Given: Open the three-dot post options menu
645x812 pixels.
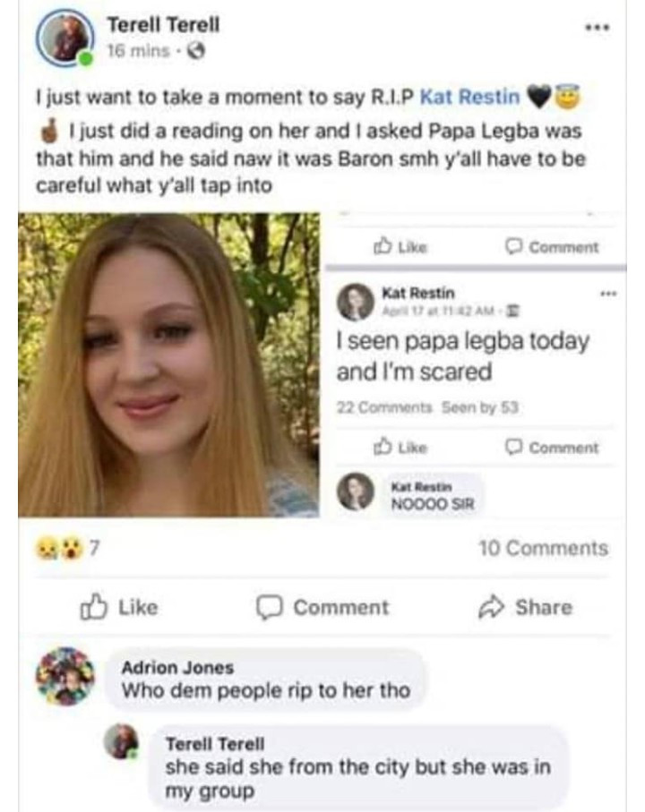Looking at the screenshot, I should click(x=597, y=28).
